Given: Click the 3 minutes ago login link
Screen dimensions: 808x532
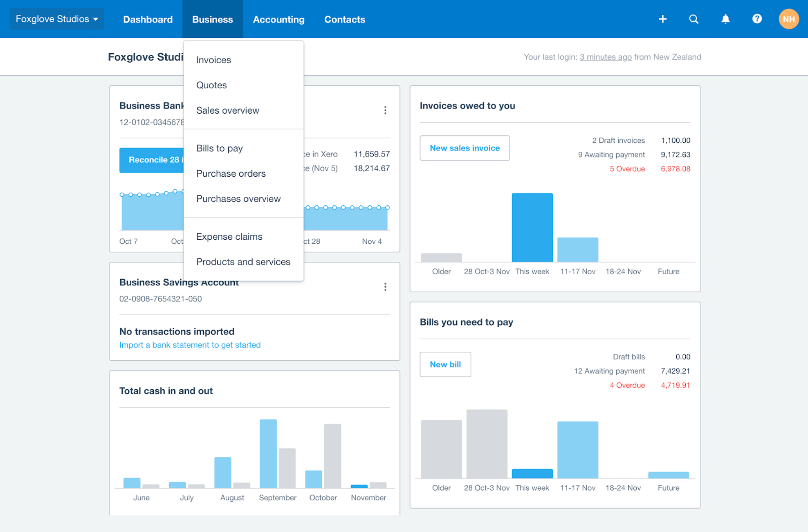Looking at the screenshot, I should coord(606,57).
